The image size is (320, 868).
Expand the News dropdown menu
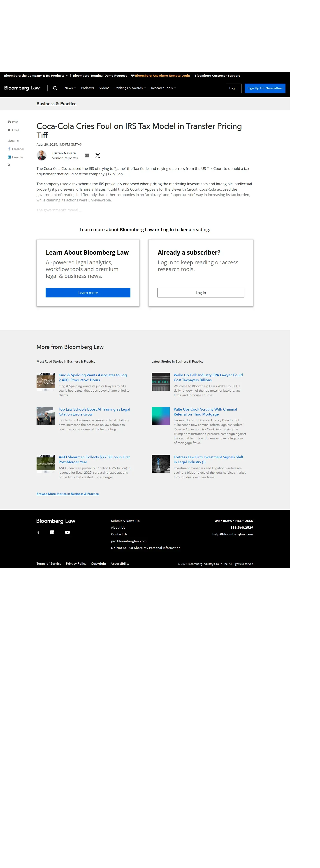point(70,88)
